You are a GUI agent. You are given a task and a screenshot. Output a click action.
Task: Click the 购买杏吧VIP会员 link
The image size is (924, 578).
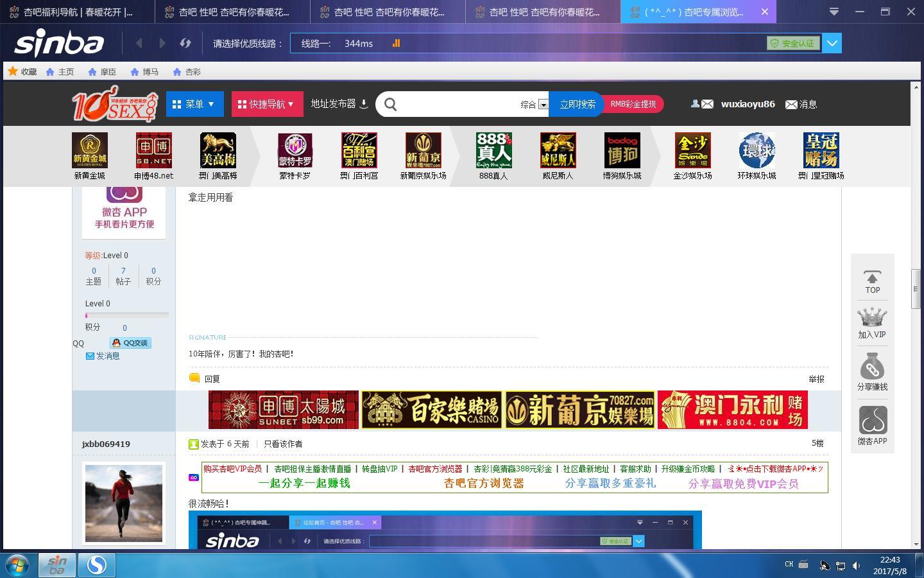[232, 469]
